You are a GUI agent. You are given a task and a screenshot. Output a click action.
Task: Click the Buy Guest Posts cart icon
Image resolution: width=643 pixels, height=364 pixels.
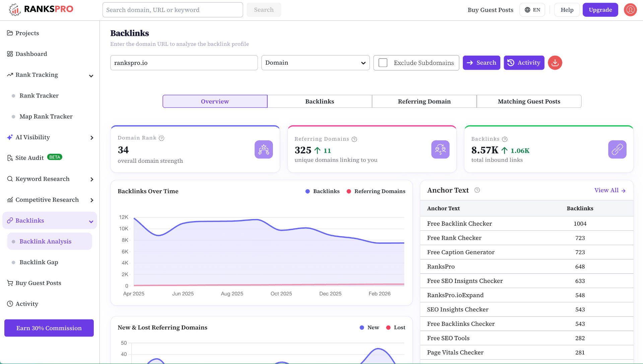tap(10, 283)
